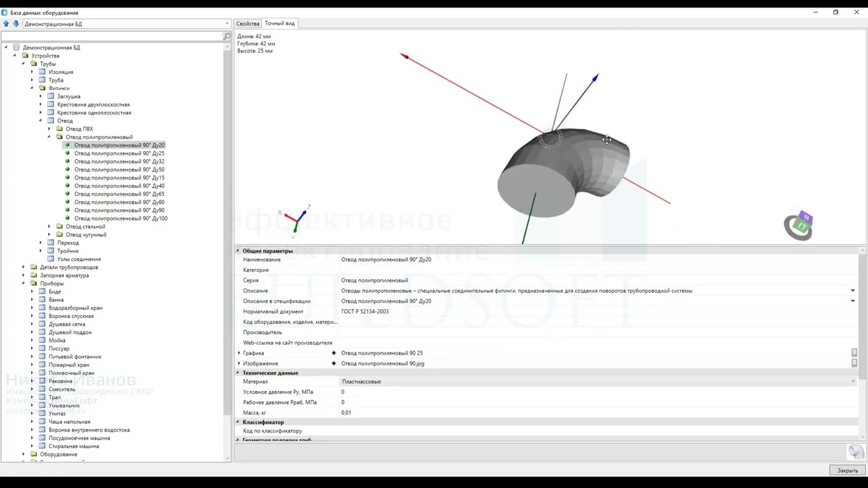Expand the Описание field dropdown arrow
Image resolution: width=868 pixels, height=488 pixels.
(x=853, y=291)
